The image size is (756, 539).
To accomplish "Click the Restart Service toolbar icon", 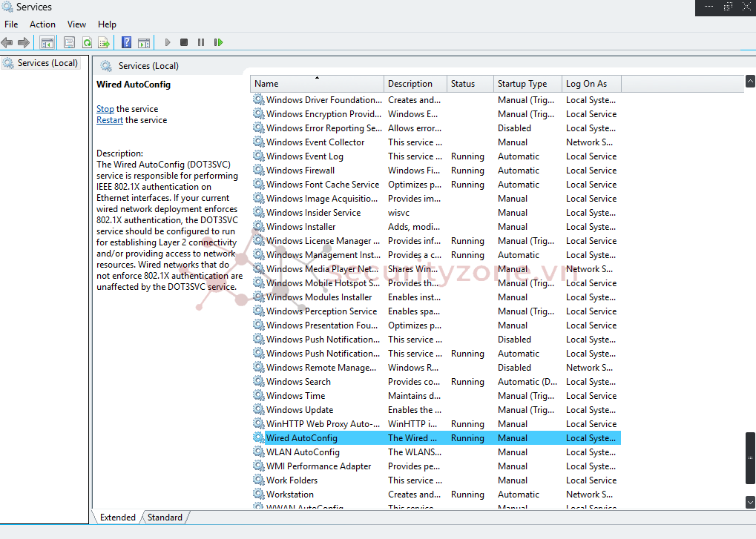I will (218, 43).
